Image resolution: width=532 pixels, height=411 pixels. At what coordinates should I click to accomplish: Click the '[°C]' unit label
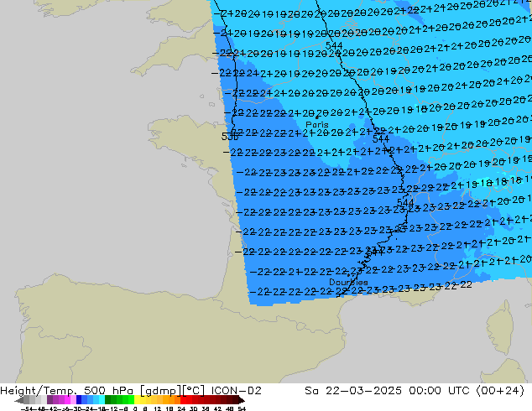pyautogui.click(x=193, y=391)
